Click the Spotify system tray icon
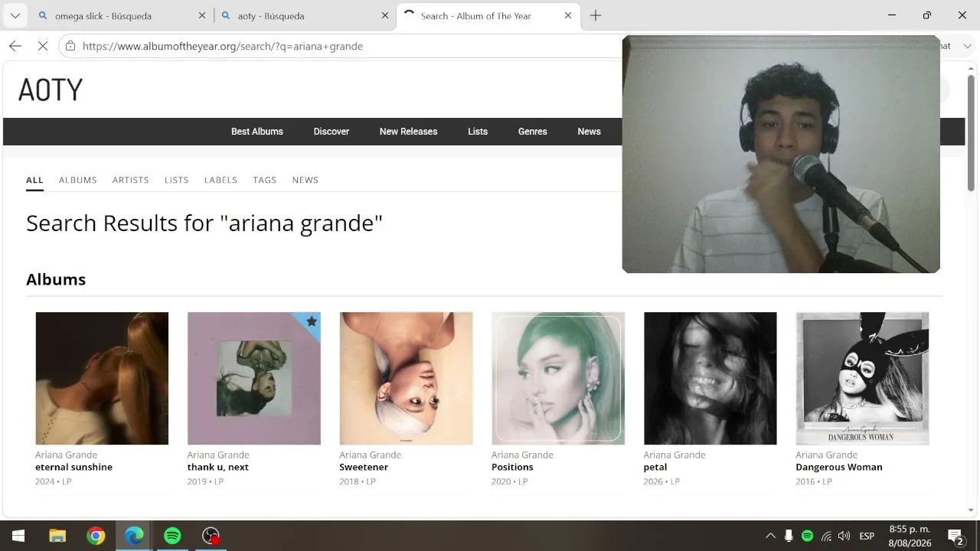980x551 pixels. pyautogui.click(x=807, y=536)
